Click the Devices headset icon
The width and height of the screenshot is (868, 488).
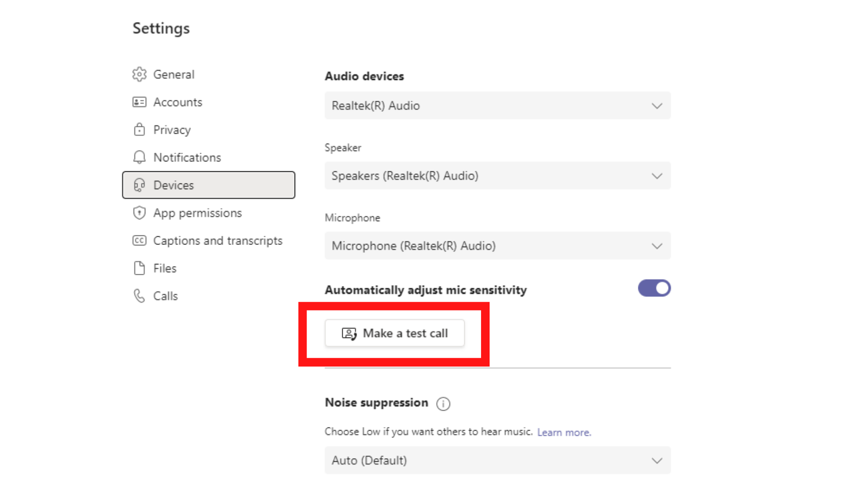139,185
